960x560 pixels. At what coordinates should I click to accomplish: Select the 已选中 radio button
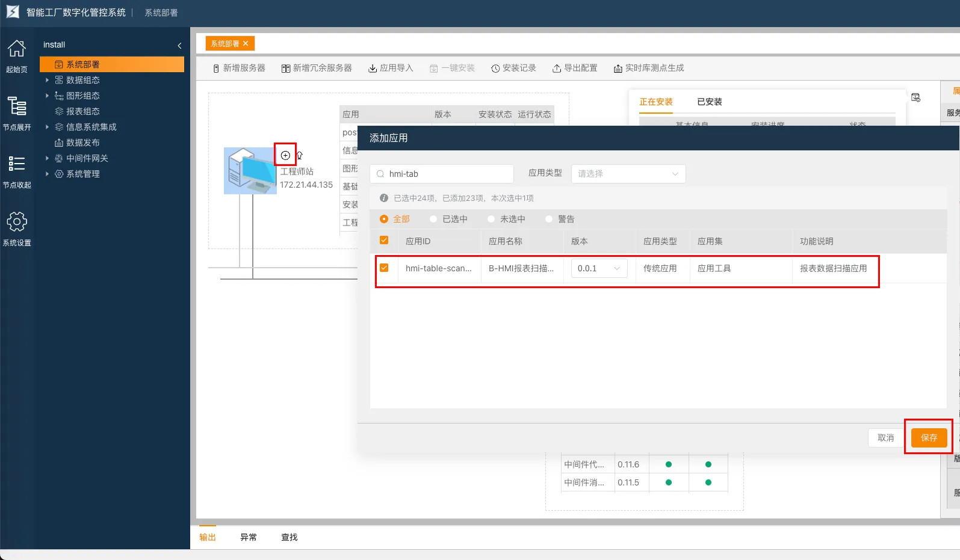433,220
